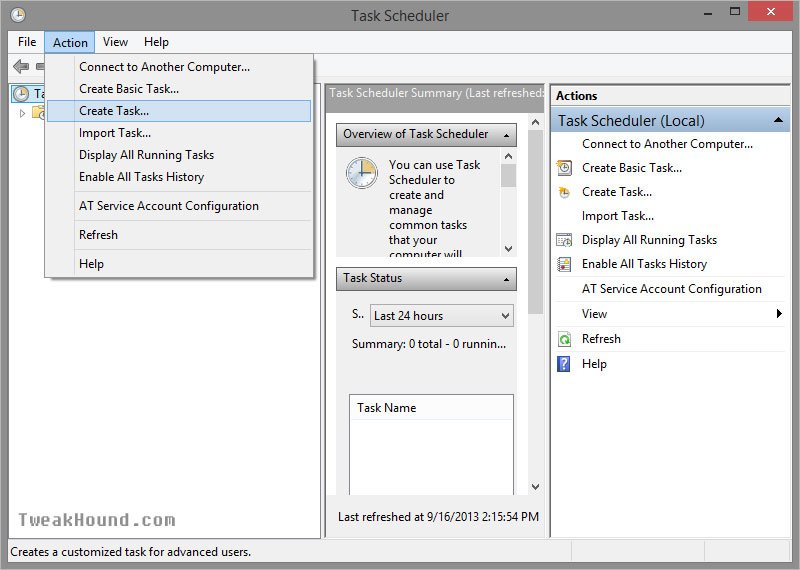The width and height of the screenshot is (800, 570).
Task: Click the green Refresh icon in Actions pane
Action: click(564, 339)
